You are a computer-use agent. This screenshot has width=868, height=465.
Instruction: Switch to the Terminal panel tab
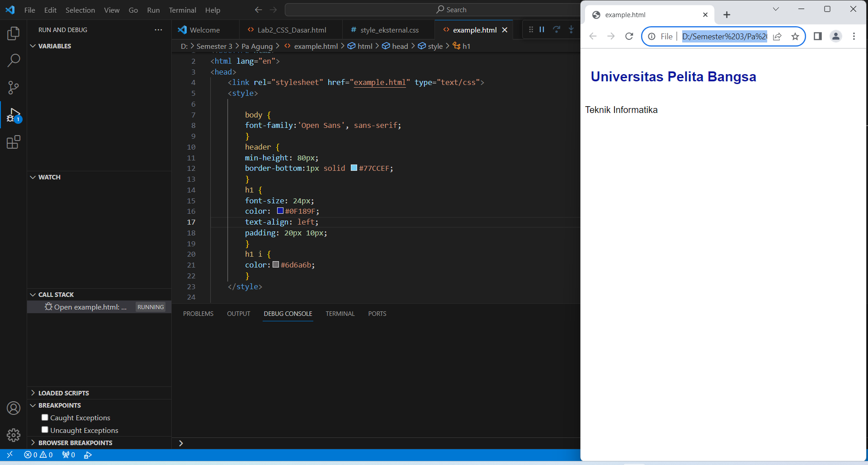pyautogui.click(x=340, y=313)
